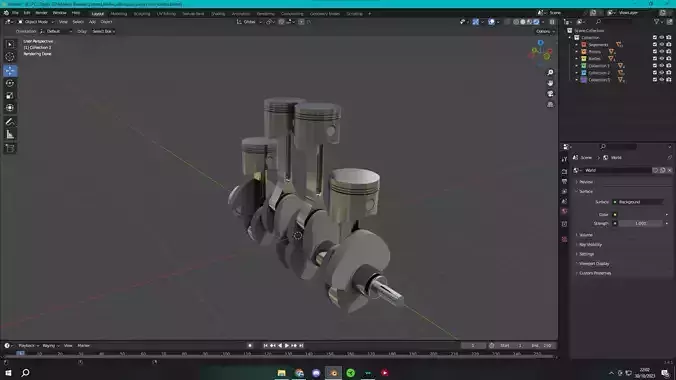The width and height of the screenshot is (676, 380).
Task: Disable Collection 3 in renders camera toggle
Action: coord(669,80)
